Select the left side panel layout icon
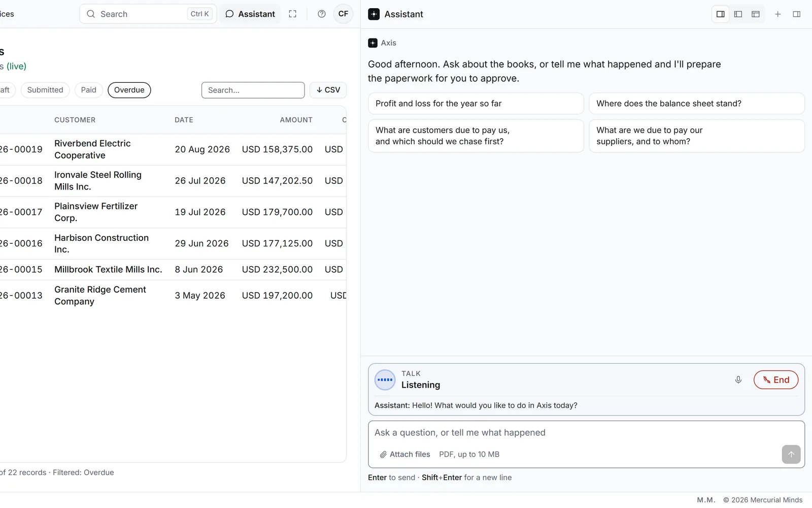 point(738,14)
